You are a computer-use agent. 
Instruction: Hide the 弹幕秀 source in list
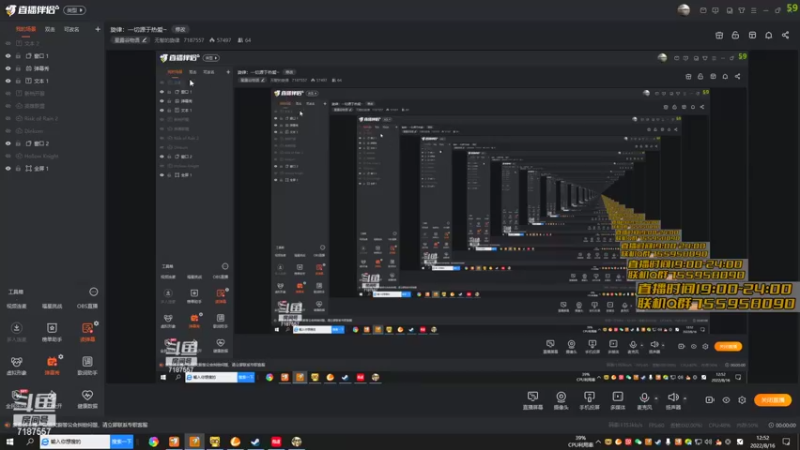8,68
